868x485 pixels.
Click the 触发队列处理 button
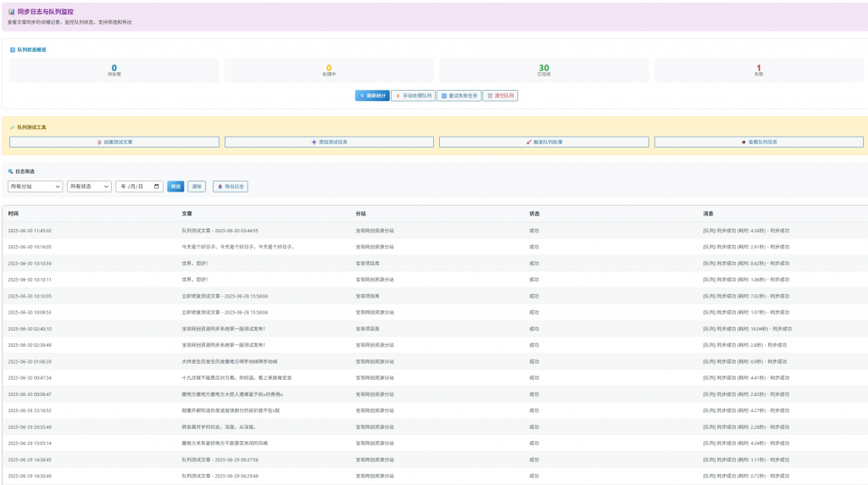[x=543, y=142]
